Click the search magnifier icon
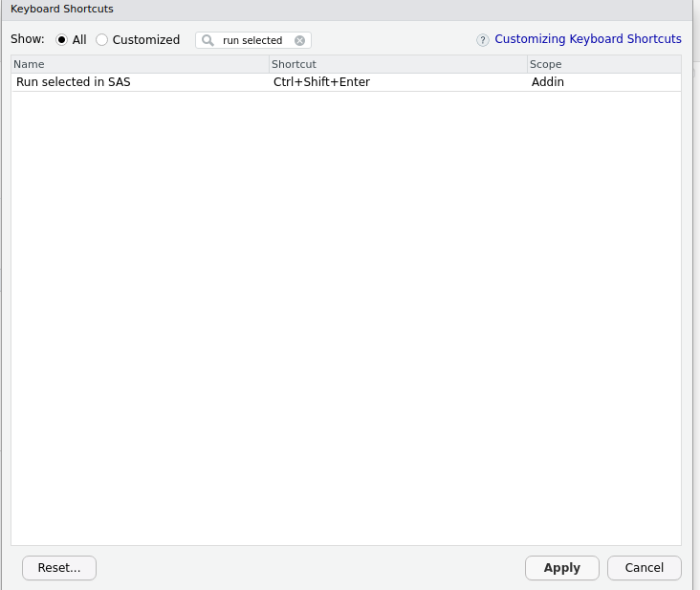Image resolution: width=700 pixels, height=590 pixels. coord(208,40)
